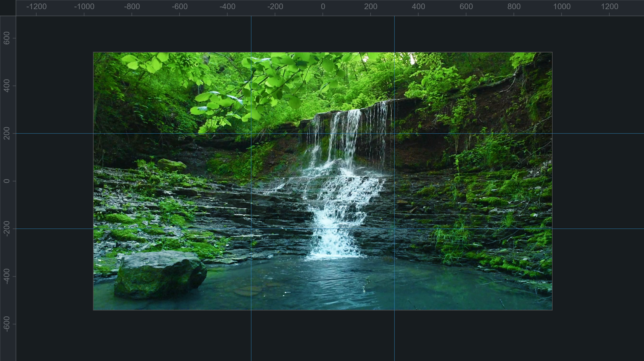Click the 200 mark on vertical ruler
The height and width of the screenshot is (361, 644).
click(7, 133)
